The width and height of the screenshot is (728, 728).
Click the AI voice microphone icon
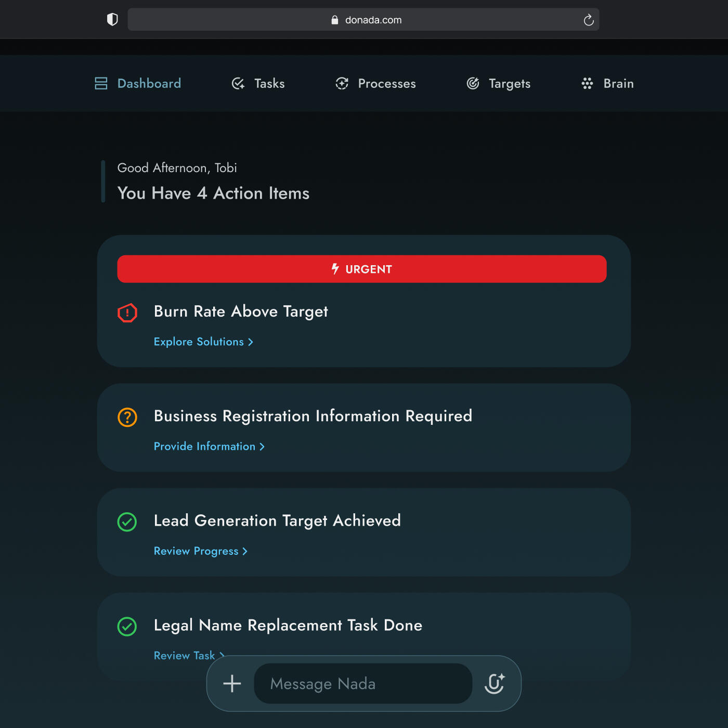pyautogui.click(x=495, y=683)
